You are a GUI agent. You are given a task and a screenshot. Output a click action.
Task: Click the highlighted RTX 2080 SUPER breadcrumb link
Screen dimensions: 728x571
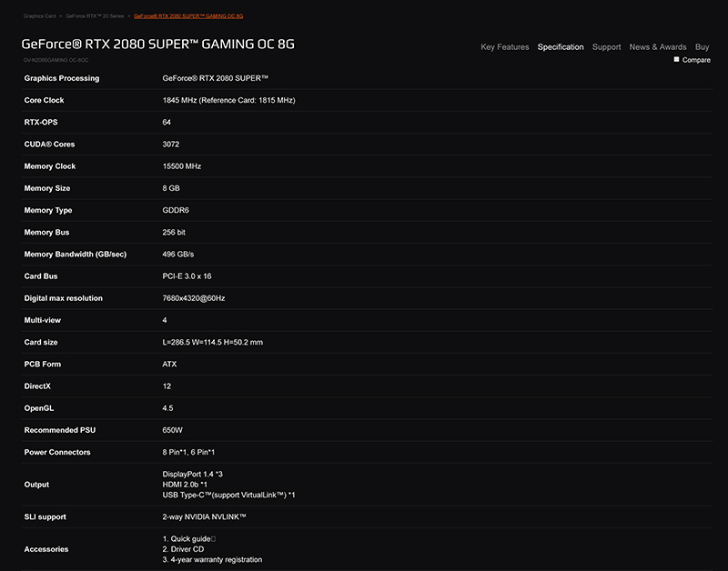point(187,16)
